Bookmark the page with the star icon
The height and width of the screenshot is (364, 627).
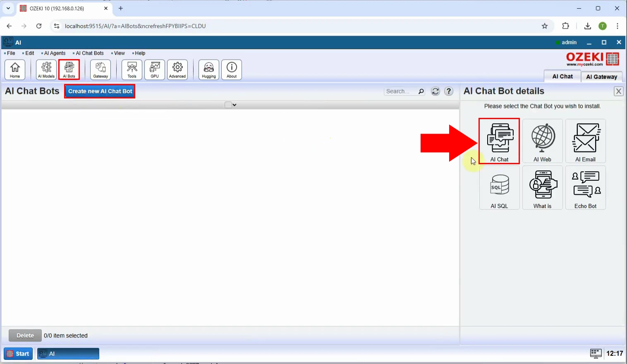click(545, 26)
